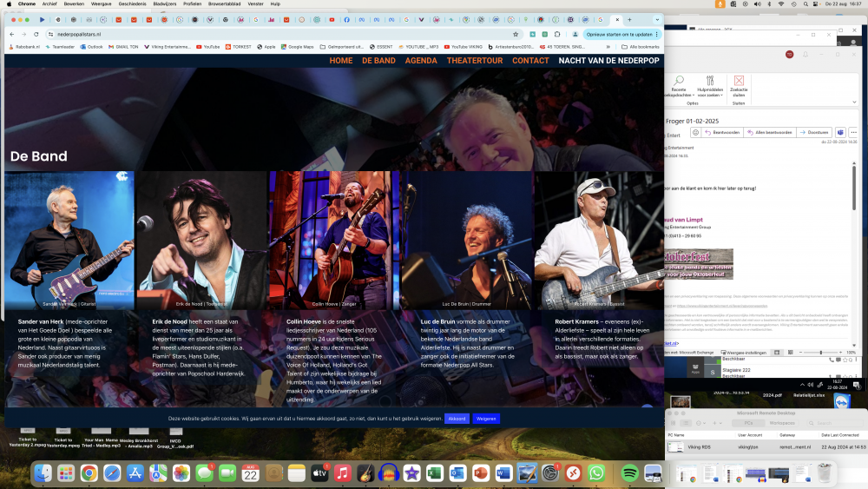Go back with Chrome's back arrow
868x489 pixels.
(12, 35)
